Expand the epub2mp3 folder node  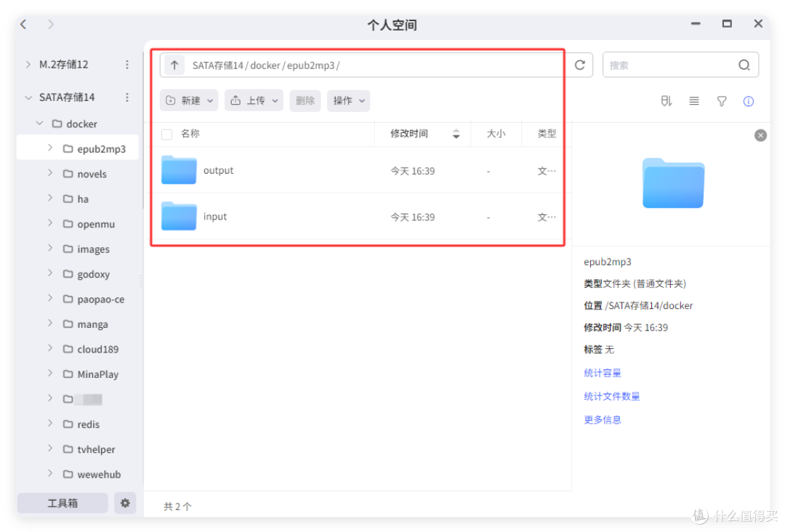point(50,148)
